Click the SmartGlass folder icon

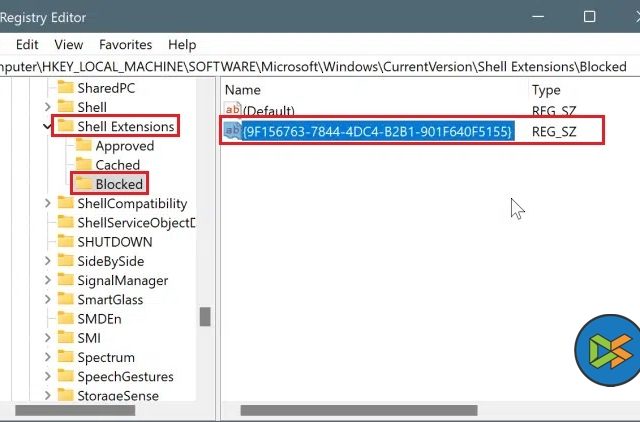tap(65, 298)
